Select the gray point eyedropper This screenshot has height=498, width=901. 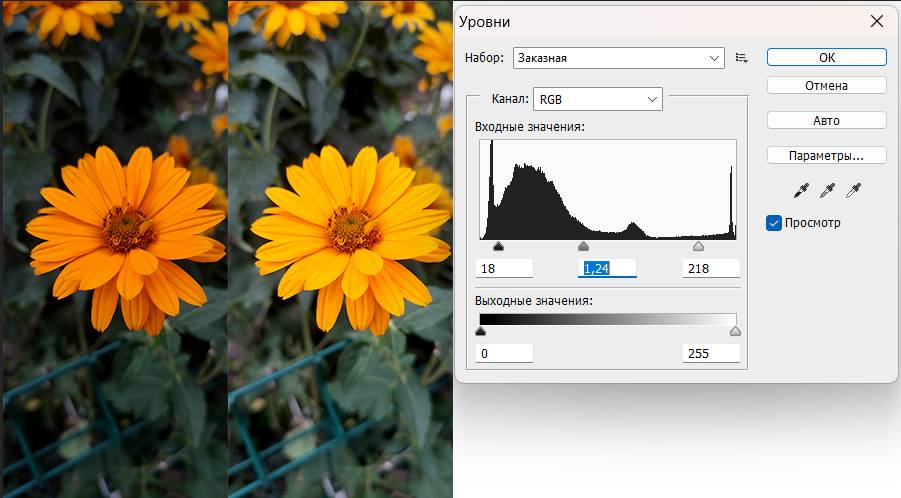(x=827, y=190)
